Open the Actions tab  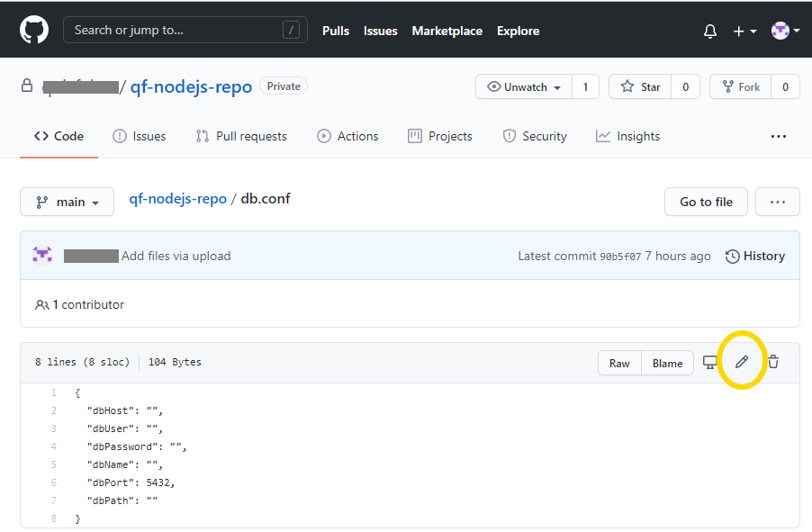click(x=347, y=137)
